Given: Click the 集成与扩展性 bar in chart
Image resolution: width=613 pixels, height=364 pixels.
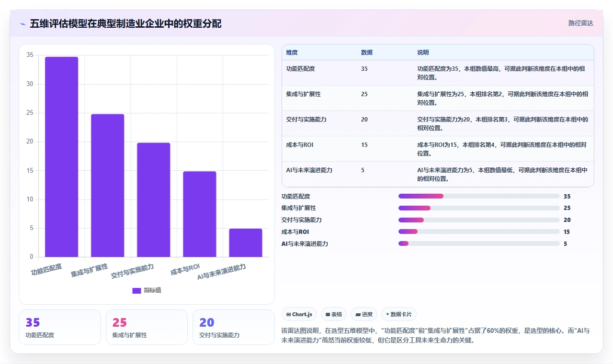Looking at the screenshot, I should [107, 186].
